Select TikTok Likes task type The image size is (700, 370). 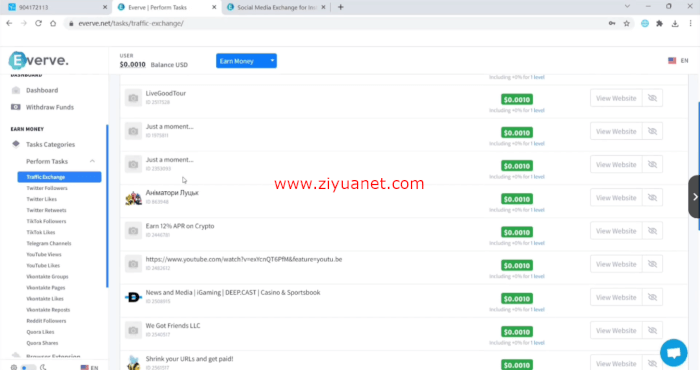tap(41, 232)
